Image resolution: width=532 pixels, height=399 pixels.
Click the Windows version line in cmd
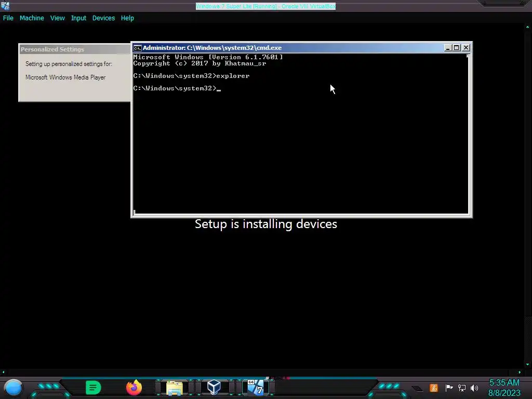pos(208,57)
